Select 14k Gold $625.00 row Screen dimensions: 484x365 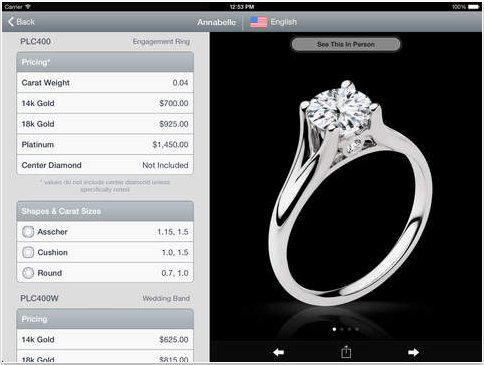(105, 340)
